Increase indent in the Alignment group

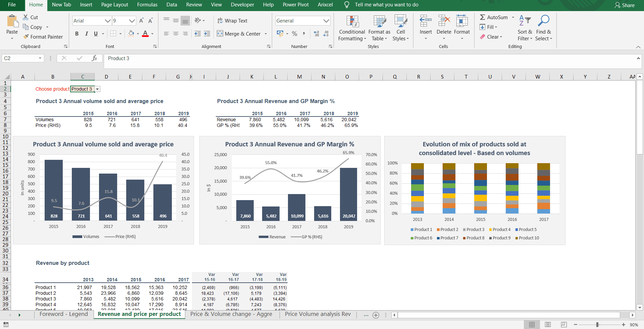(x=207, y=34)
